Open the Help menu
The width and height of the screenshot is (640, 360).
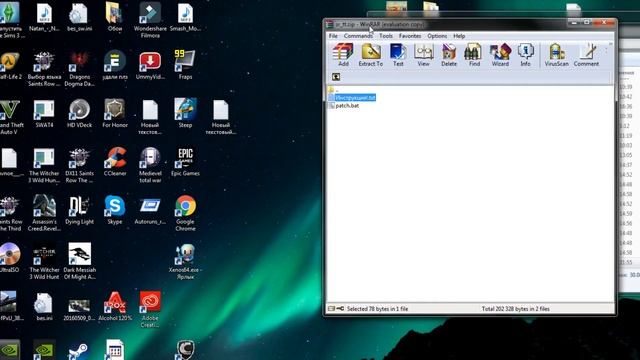[459, 36]
